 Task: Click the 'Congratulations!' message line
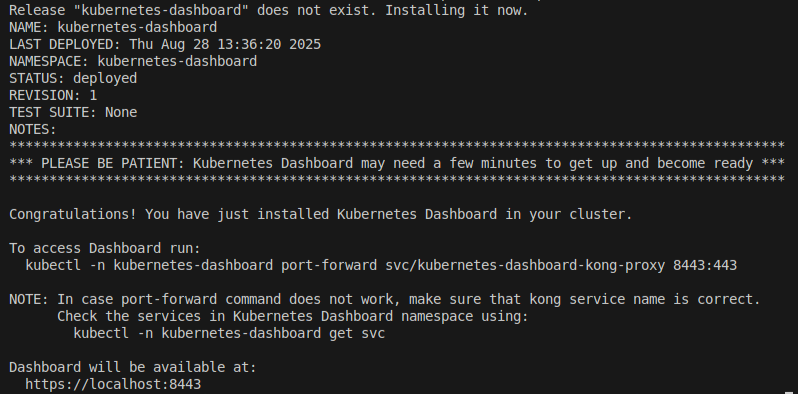321,214
